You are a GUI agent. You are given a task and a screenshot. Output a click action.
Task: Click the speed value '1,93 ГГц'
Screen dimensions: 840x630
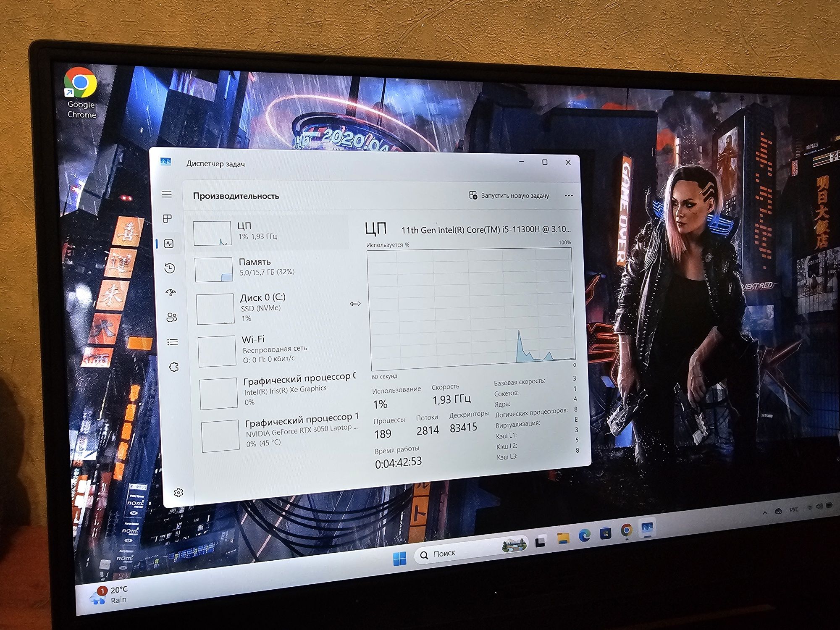coord(452,399)
